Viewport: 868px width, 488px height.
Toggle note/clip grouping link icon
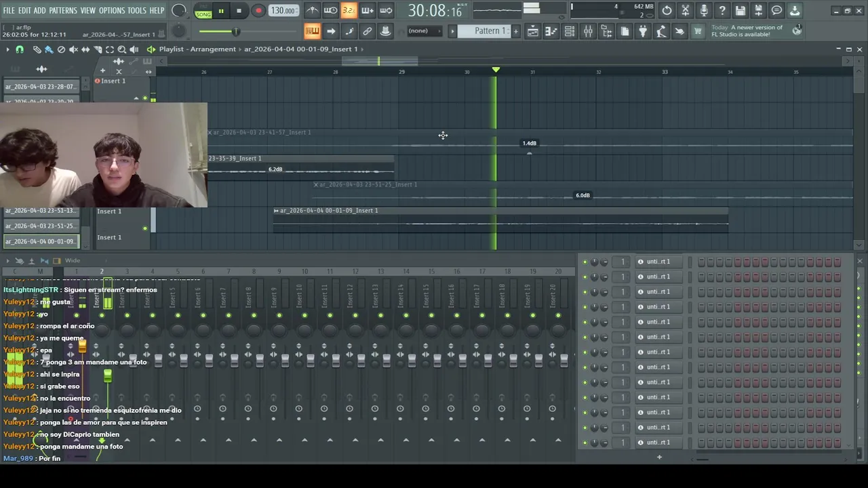(x=367, y=31)
